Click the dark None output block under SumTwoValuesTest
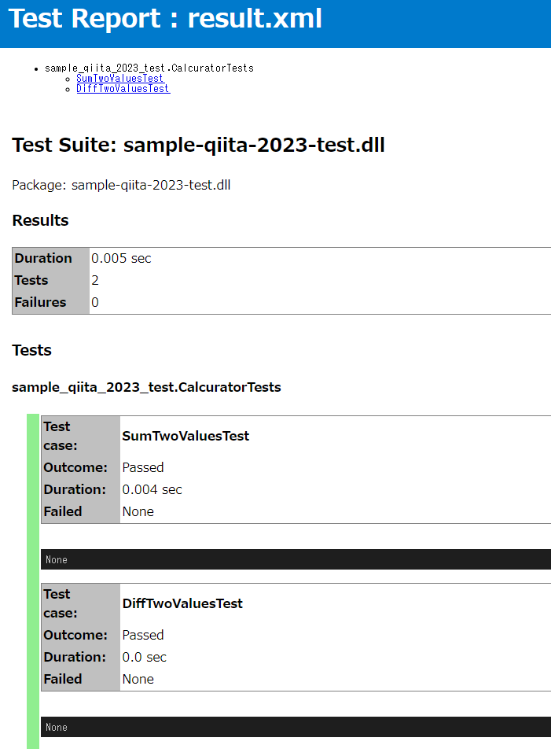 [x=296, y=559]
